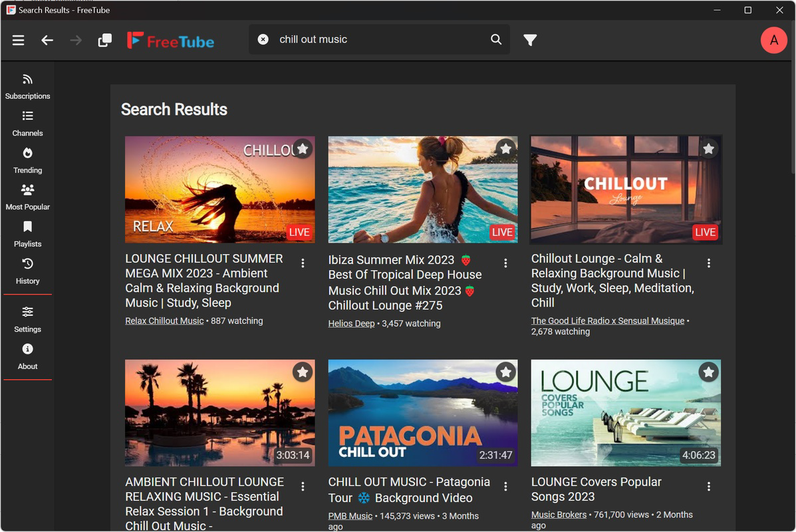Image resolution: width=796 pixels, height=532 pixels.
Task: Open the hamburger navigation menu
Action: [18, 40]
